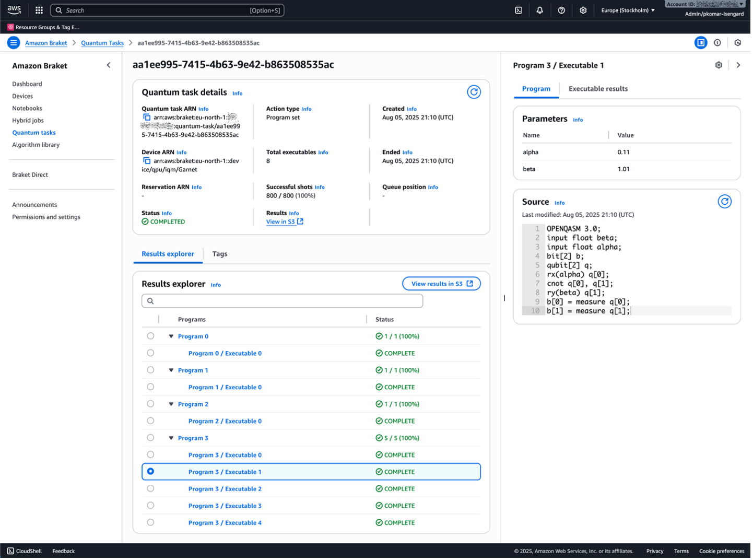Viewport: 753px width, 560px height.
Task: Open the side panel settings gear
Action: click(x=719, y=65)
